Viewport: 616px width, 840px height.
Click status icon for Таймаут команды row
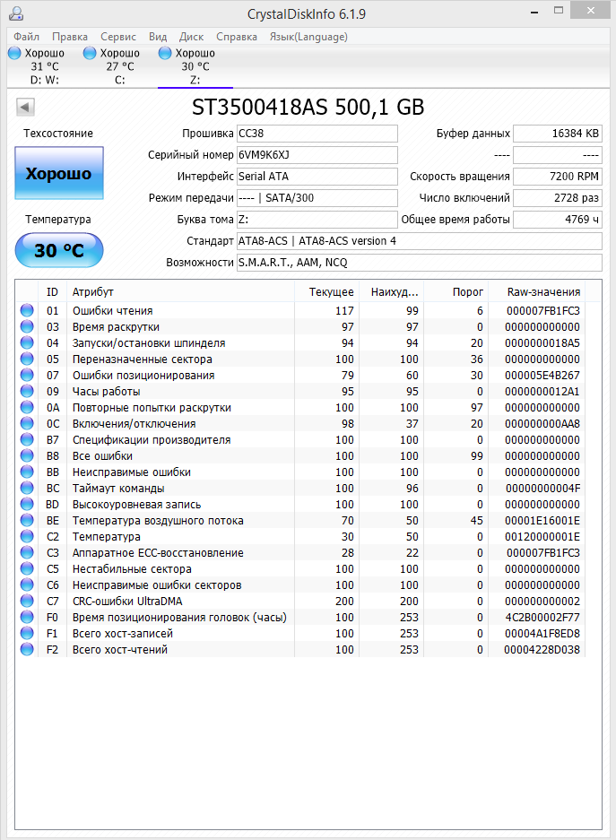[x=27, y=488]
